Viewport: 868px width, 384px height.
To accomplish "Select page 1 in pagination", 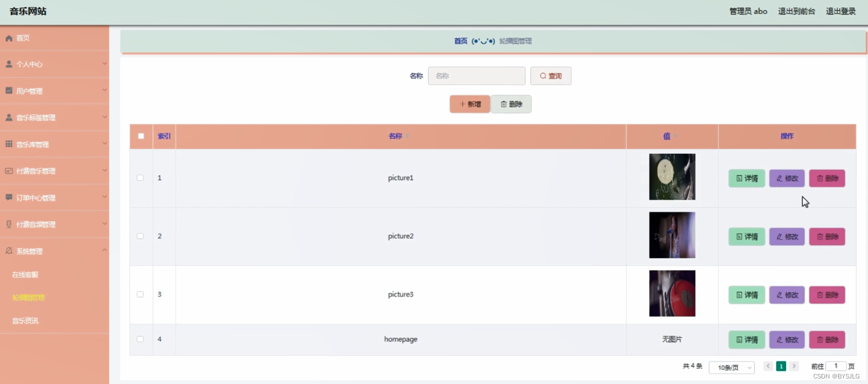I will point(781,366).
